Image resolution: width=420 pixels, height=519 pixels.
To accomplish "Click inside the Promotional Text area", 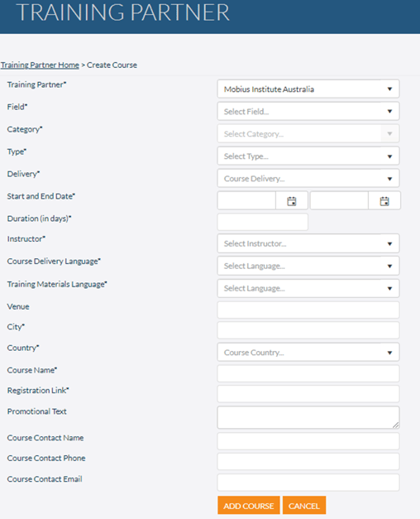I will pyautogui.click(x=308, y=417).
